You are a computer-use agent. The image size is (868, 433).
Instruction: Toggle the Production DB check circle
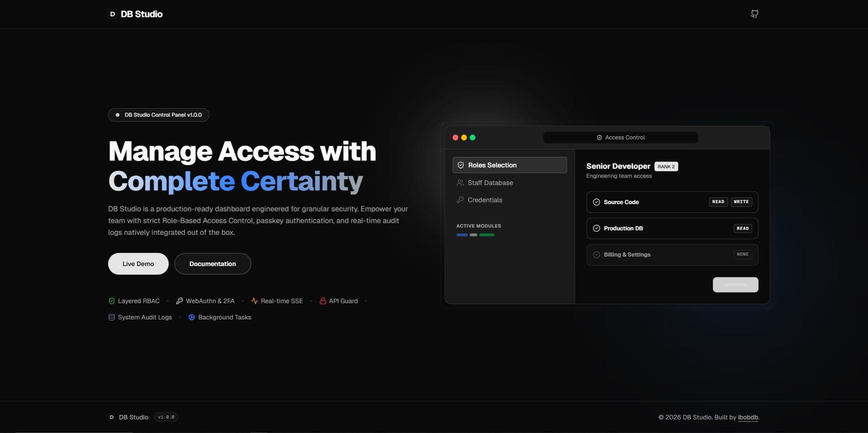pos(596,228)
